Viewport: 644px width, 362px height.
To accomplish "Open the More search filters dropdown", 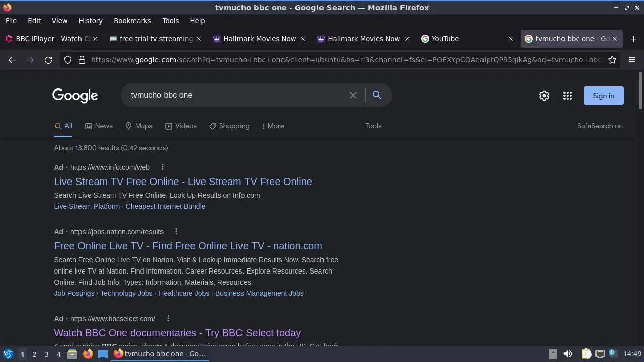I will point(273,126).
